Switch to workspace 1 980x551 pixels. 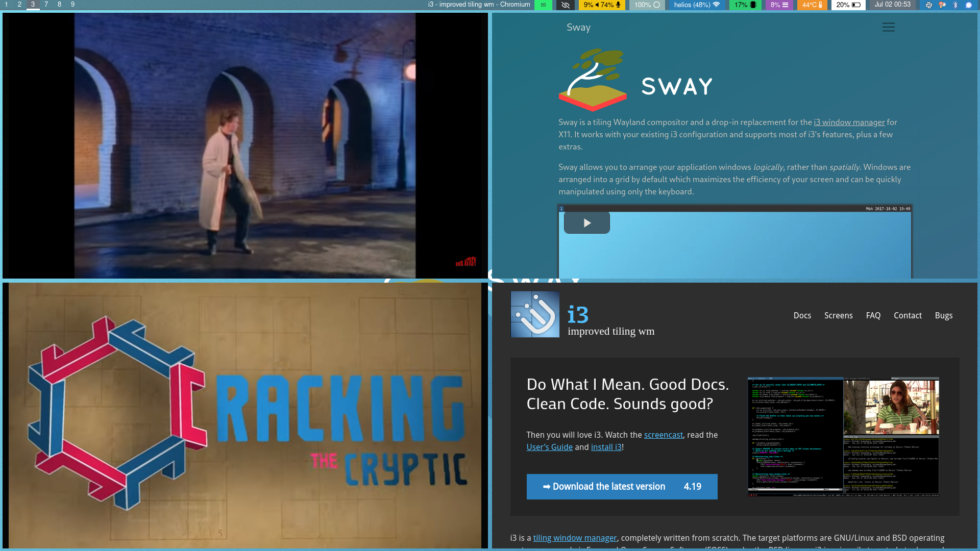tap(6, 5)
